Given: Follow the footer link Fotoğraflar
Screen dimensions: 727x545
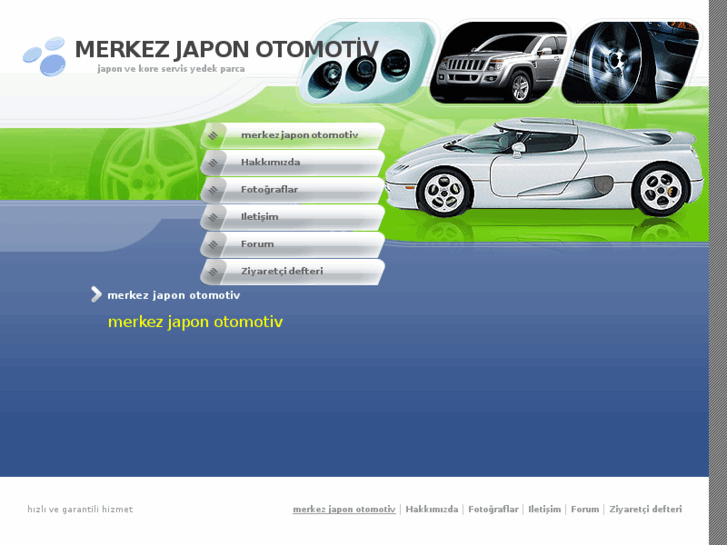Looking at the screenshot, I should click(493, 509).
